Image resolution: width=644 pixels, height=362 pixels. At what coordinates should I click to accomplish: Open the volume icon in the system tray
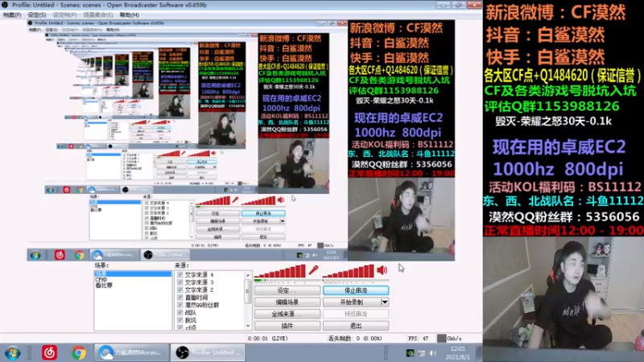[x=433, y=353]
